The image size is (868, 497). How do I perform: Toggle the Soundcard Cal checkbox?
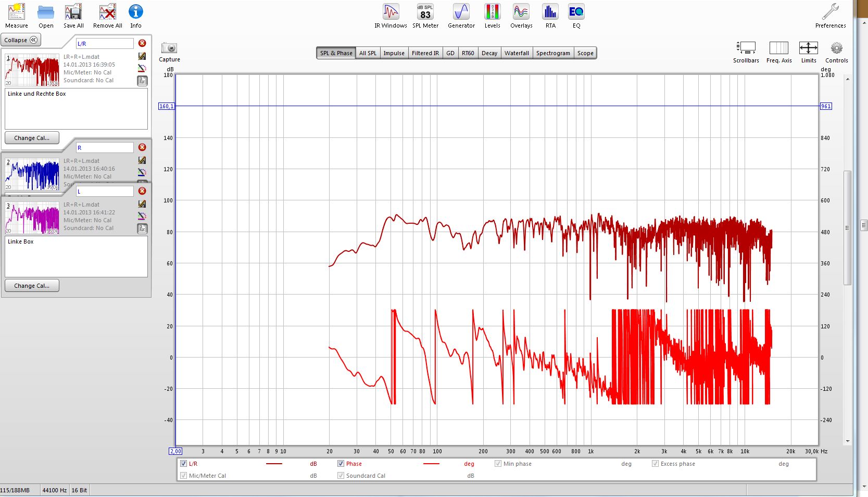341,475
